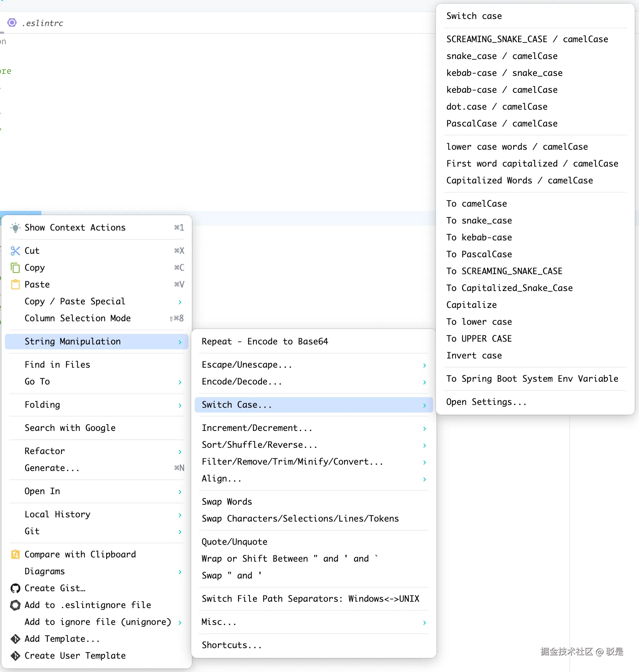Click the Compare with Clipboard icon
Image resolution: width=639 pixels, height=672 pixels.
click(x=15, y=555)
